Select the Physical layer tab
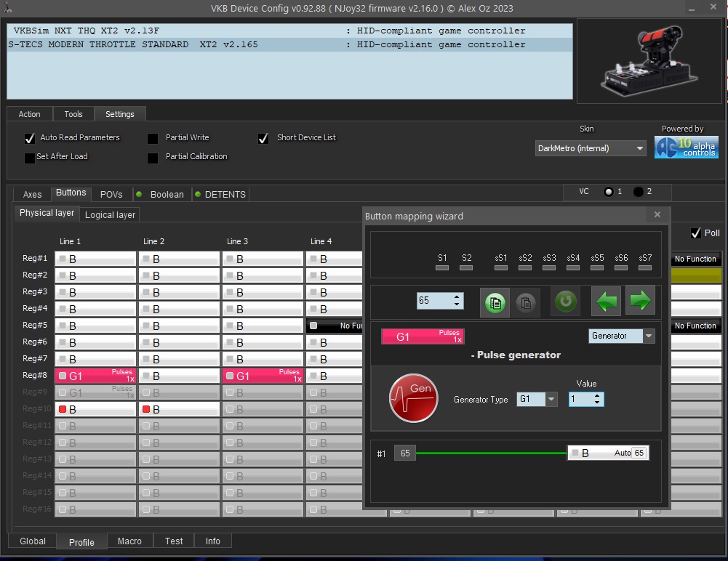 coord(47,213)
